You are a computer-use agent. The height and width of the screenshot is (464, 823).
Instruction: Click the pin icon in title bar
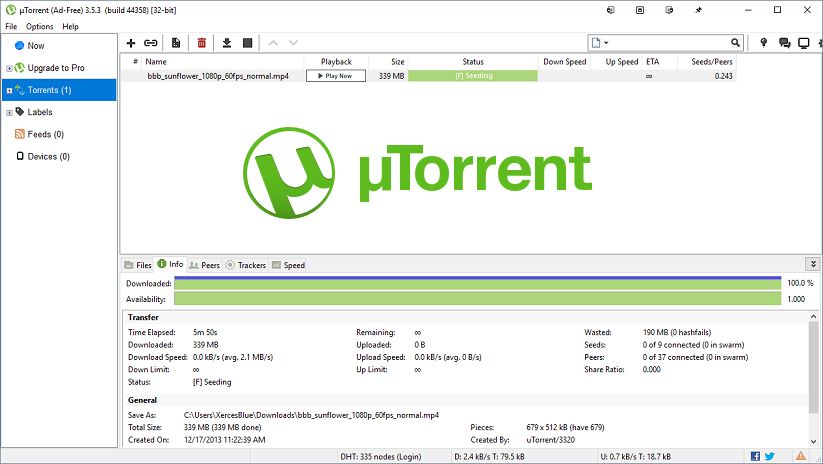(x=699, y=10)
